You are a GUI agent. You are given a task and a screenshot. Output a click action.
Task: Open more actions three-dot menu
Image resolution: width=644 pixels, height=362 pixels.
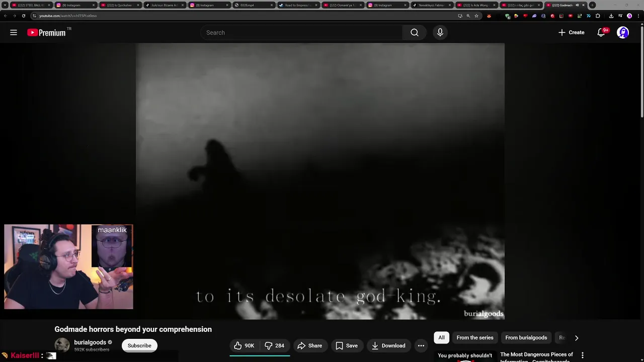tap(421, 345)
